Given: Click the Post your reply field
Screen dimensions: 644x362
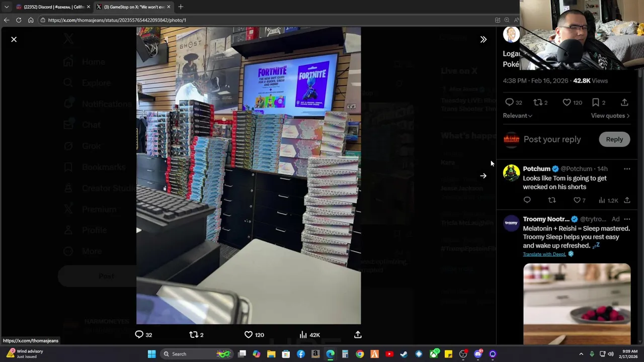Looking at the screenshot, I should pos(552,139).
